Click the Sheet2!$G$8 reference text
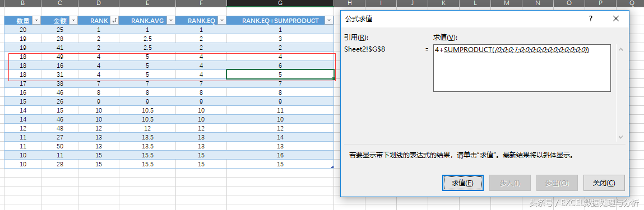Viewport: 644px width, 210px height. click(x=364, y=49)
